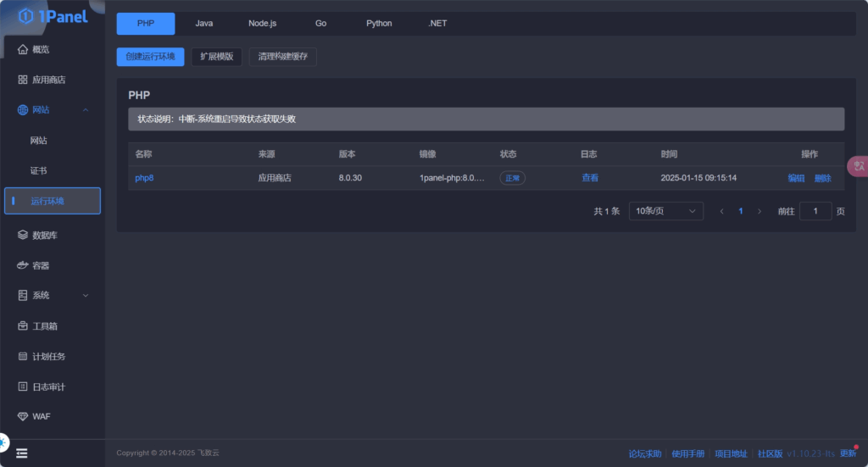Expand the System (系统) submenu

pos(86,296)
